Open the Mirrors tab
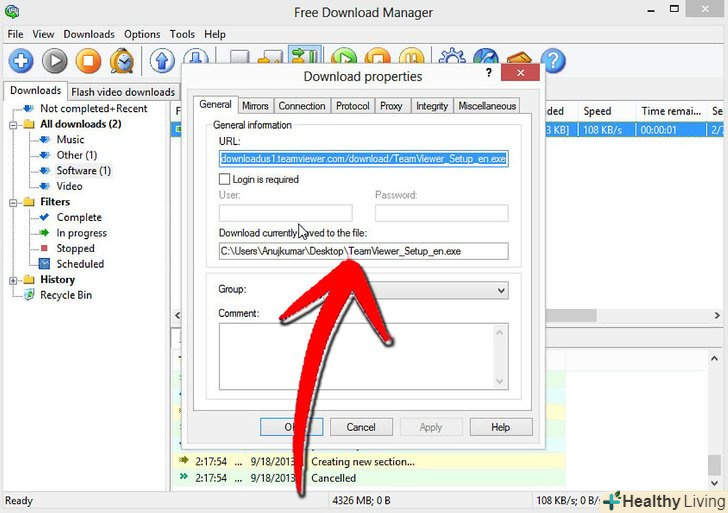This screenshot has height=513, width=728. point(255,106)
